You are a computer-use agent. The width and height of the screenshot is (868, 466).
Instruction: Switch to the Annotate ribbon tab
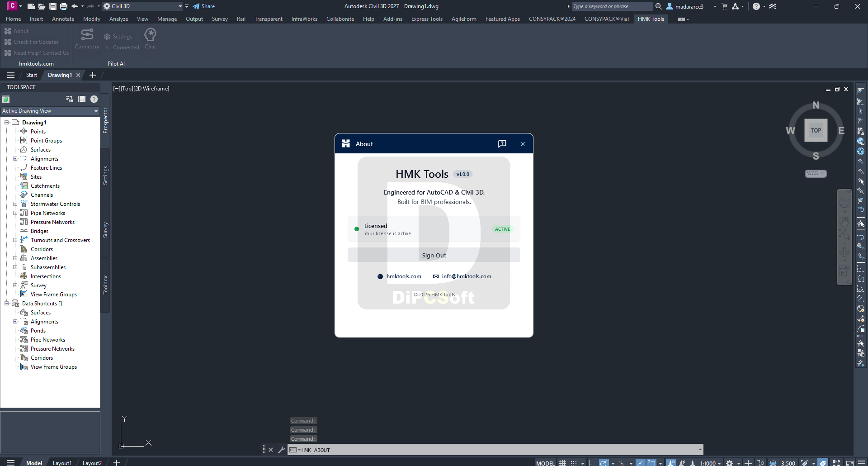tap(63, 19)
